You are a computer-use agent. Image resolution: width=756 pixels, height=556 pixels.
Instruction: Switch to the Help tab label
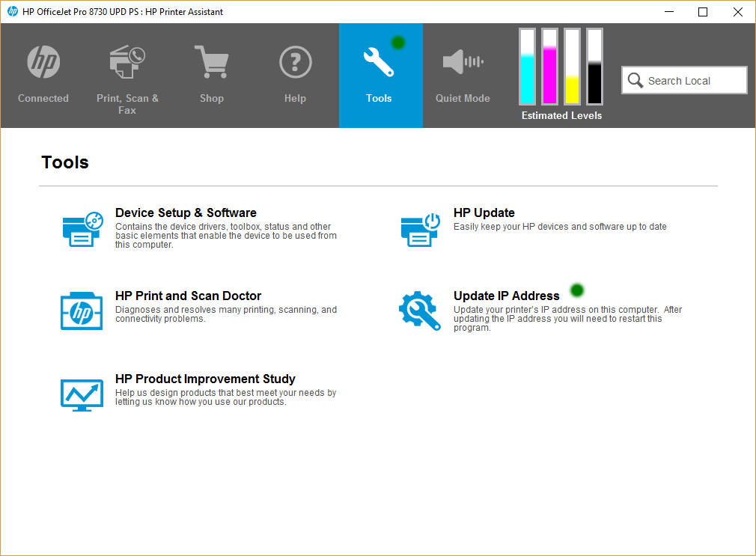pos(295,98)
